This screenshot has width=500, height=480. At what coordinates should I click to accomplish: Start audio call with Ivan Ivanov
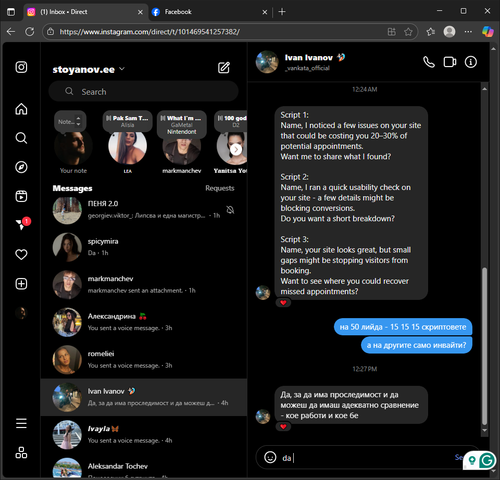pyautogui.click(x=429, y=62)
